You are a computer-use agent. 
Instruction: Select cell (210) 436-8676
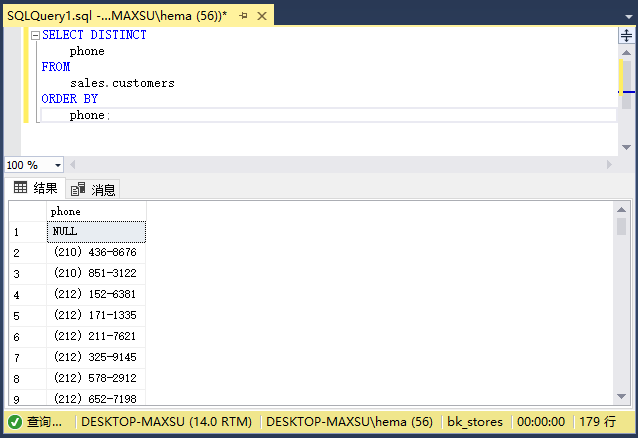click(x=96, y=253)
